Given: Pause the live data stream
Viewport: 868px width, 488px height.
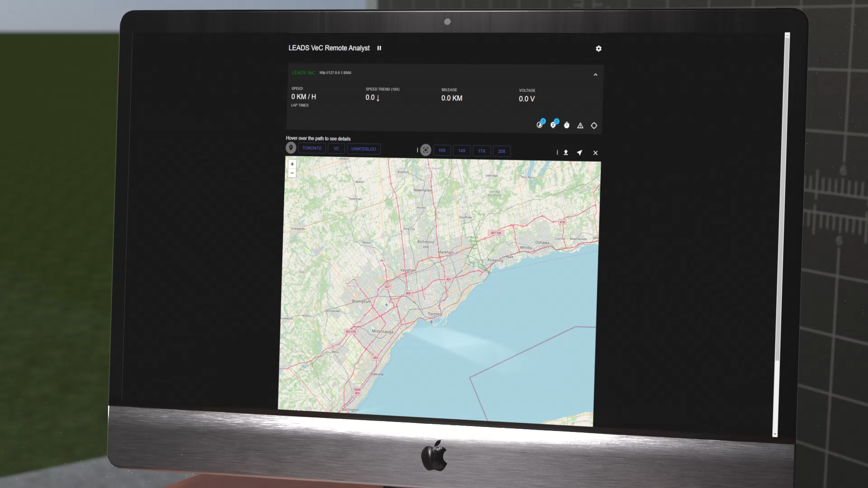Looking at the screenshot, I should point(379,48).
